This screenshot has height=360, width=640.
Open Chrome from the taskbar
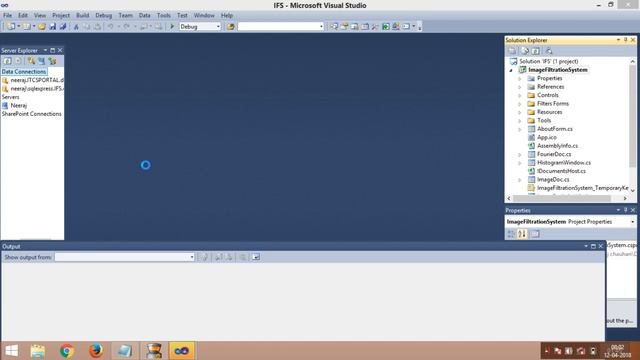click(67, 351)
